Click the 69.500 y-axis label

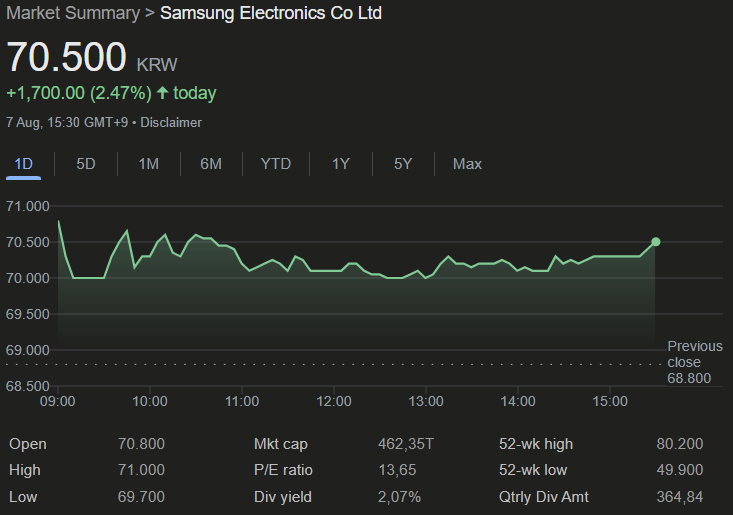coord(28,314)
